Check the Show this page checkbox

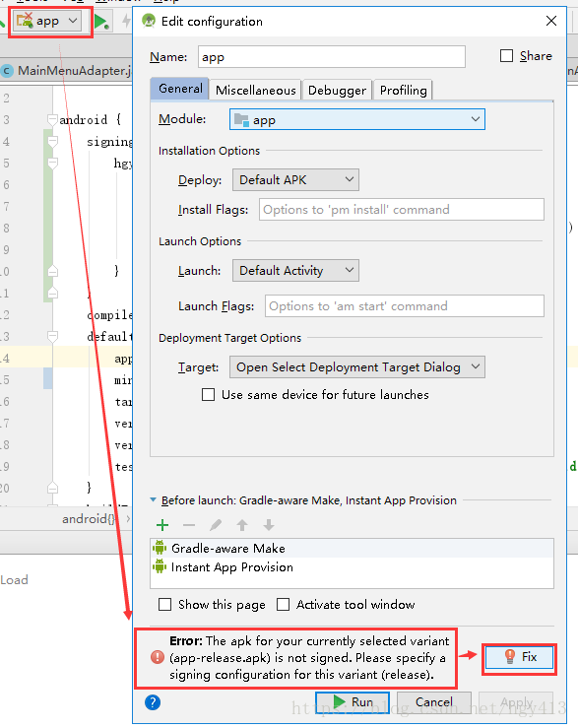point(164,604)
